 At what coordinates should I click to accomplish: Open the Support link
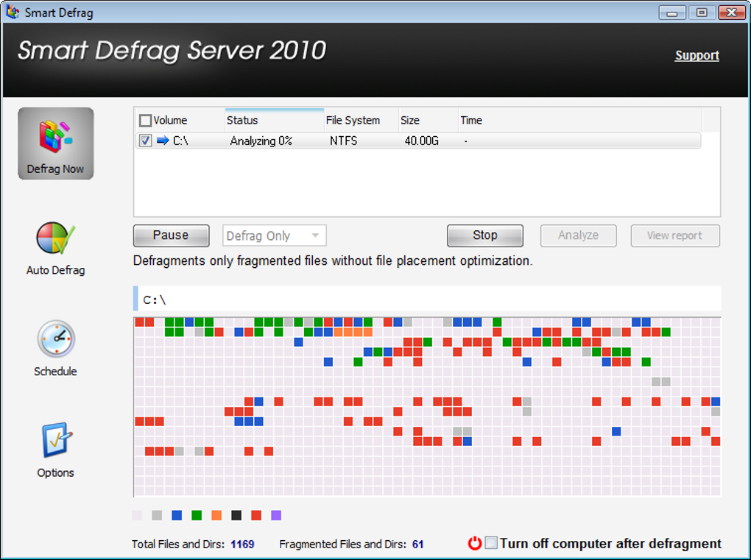tap(697, 55)
